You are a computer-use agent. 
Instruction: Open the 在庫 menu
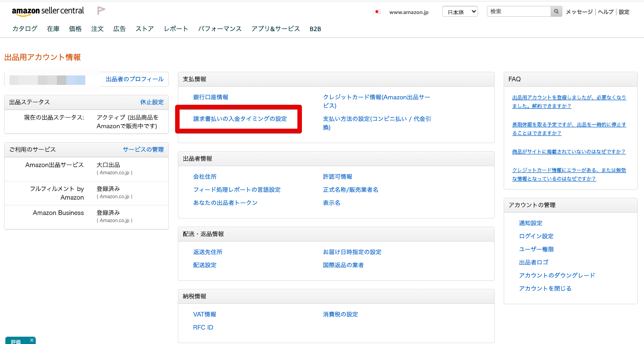click(x=53, y=28)
